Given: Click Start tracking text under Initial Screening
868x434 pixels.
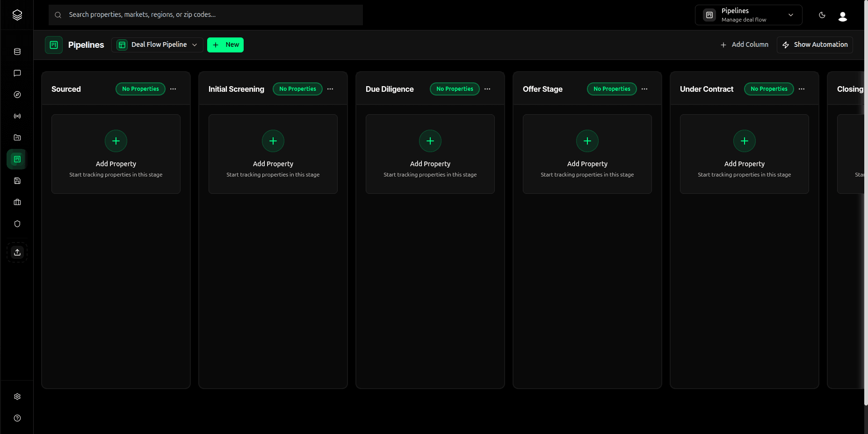Looking at the screenshot, I should pos(273,175).
